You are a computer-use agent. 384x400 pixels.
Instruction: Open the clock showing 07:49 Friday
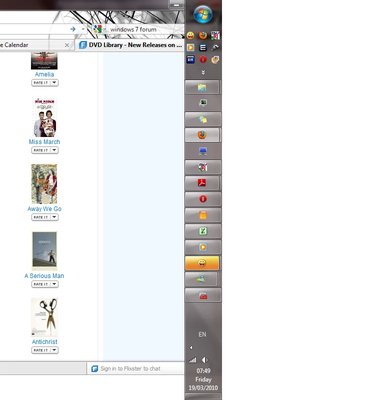click(203, 379)
